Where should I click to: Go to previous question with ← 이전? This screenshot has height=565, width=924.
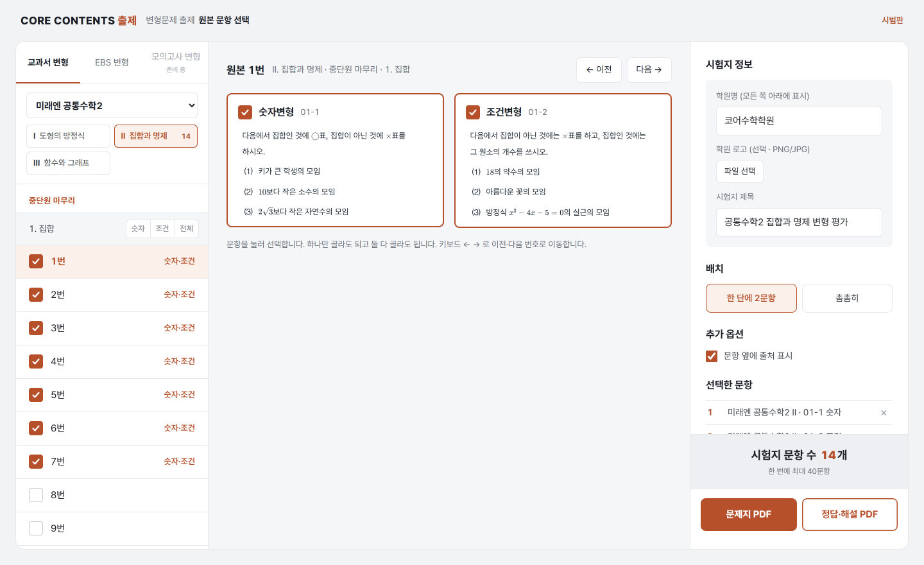599,70
